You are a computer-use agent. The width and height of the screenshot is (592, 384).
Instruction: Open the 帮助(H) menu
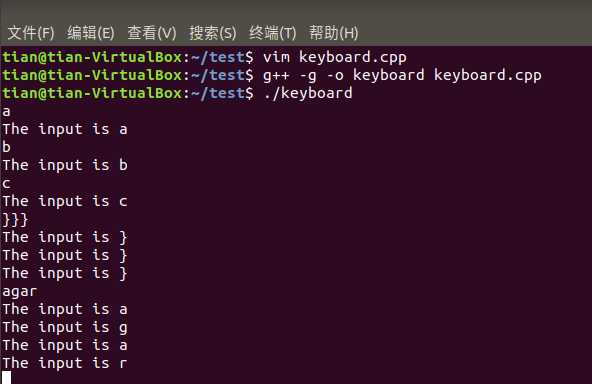[x=333, y=33]
